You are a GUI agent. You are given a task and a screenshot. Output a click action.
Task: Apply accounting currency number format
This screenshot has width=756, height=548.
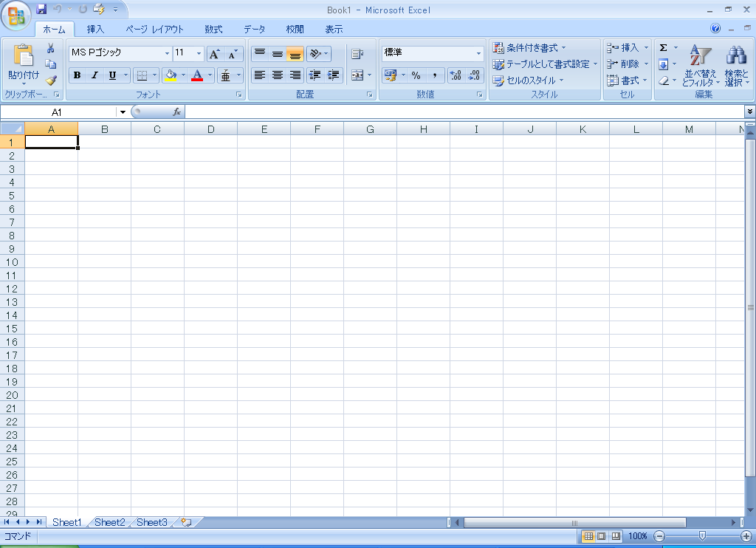[390, 75]
